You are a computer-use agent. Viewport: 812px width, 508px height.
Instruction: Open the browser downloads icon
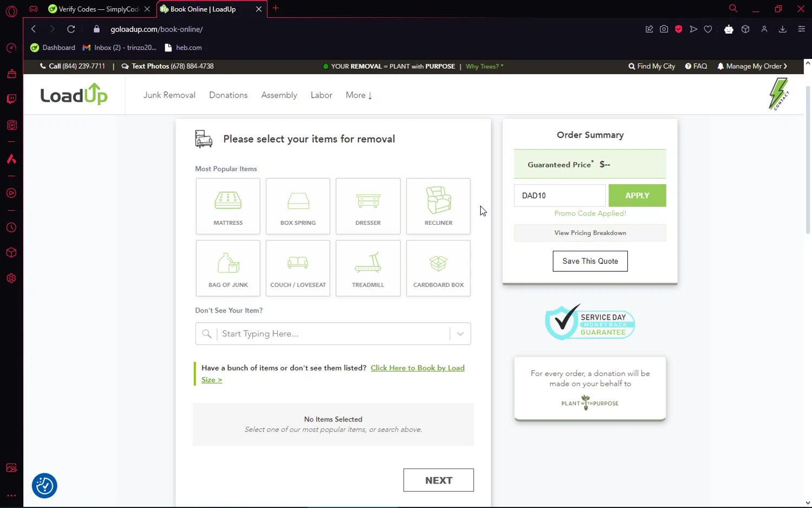pyautogui.click(x=782, y=29)
